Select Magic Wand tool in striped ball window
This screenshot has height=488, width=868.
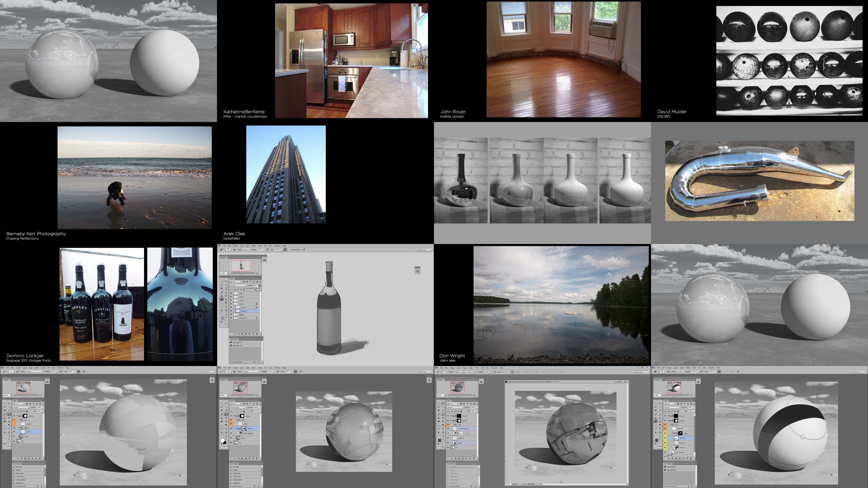click(x=660, y=407)
